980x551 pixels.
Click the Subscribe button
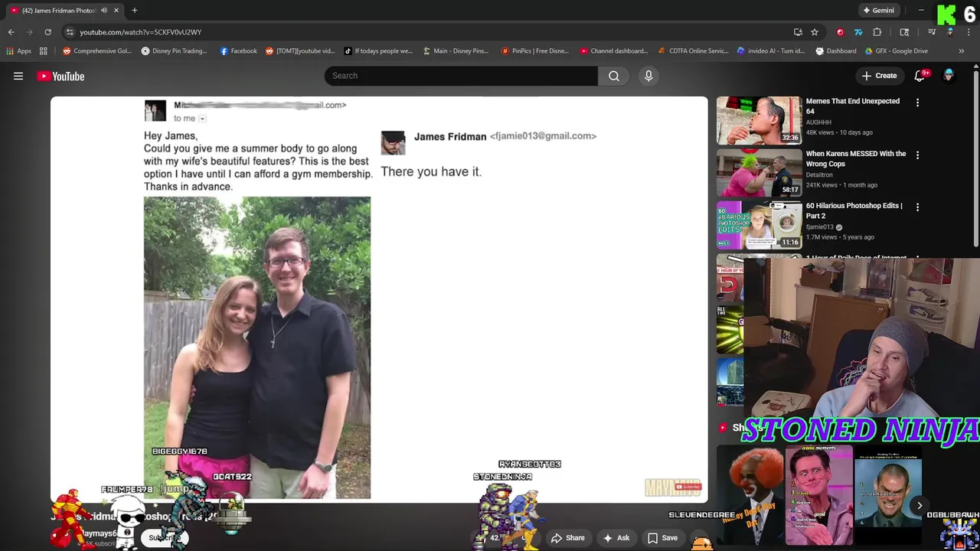pyautogui.click(x=164, y=538)
